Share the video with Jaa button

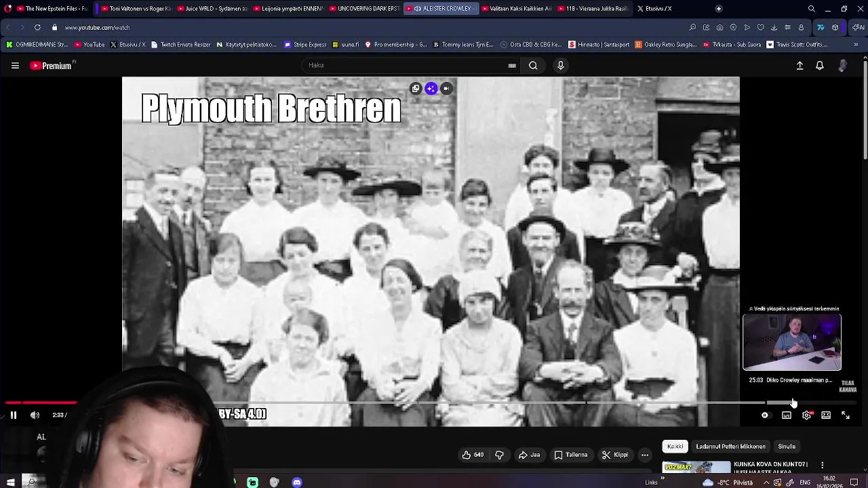tap(529, 455)
